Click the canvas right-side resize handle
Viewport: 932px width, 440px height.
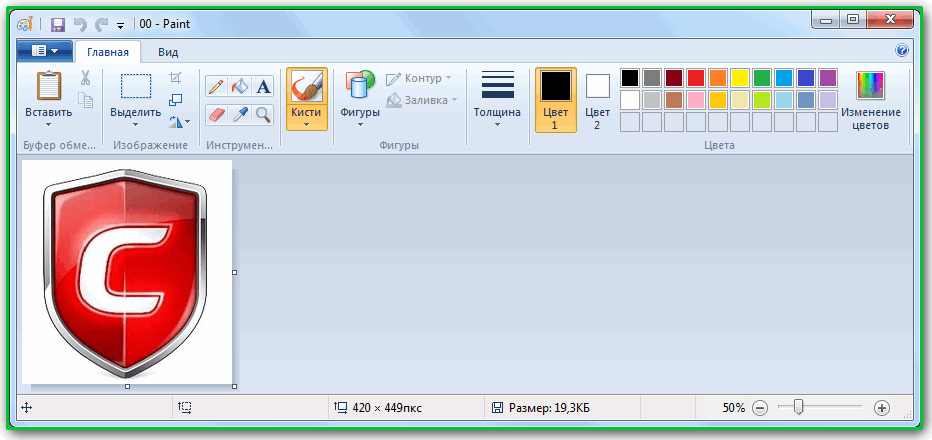click(234, 272)
